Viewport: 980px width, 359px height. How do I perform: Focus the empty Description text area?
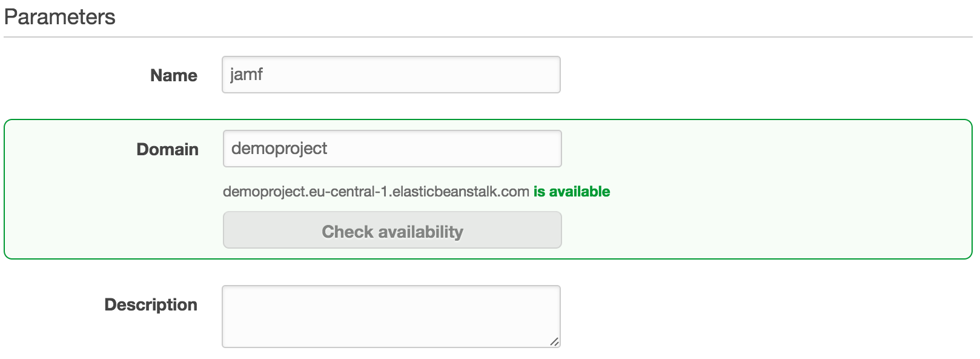click(391, 317)
